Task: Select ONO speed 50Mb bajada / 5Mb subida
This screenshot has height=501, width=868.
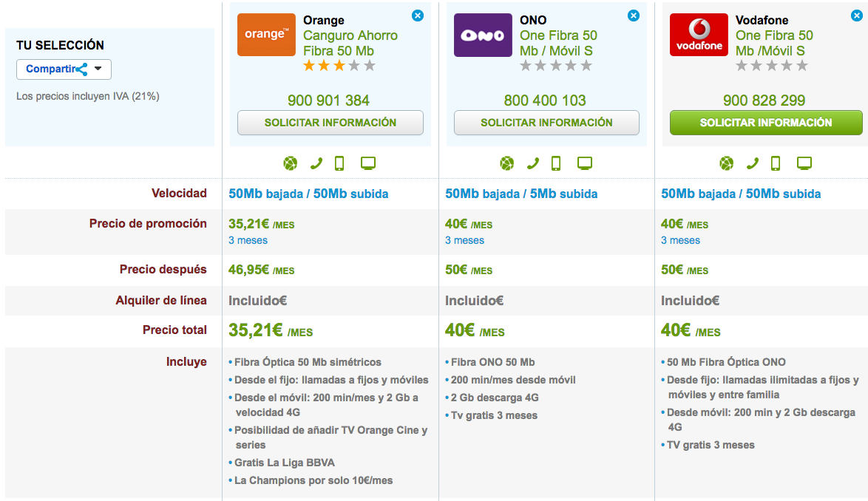Action: coord(521,194)
